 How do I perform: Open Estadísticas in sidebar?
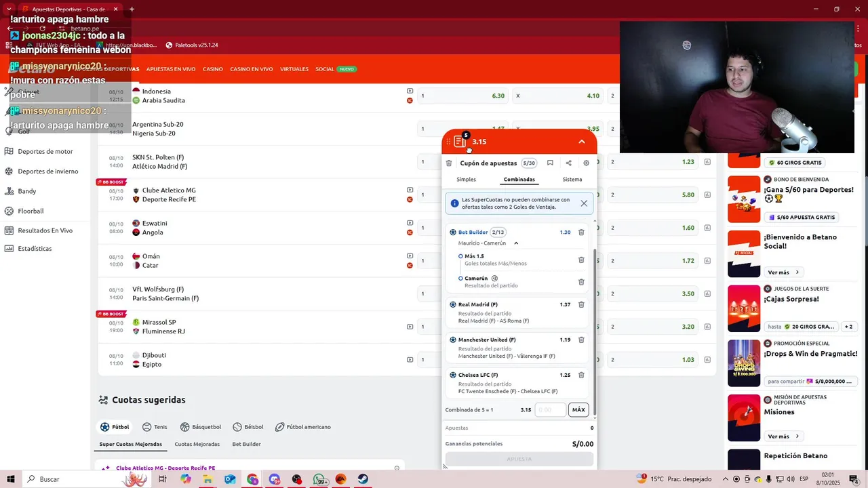click(x=34, y=249)
